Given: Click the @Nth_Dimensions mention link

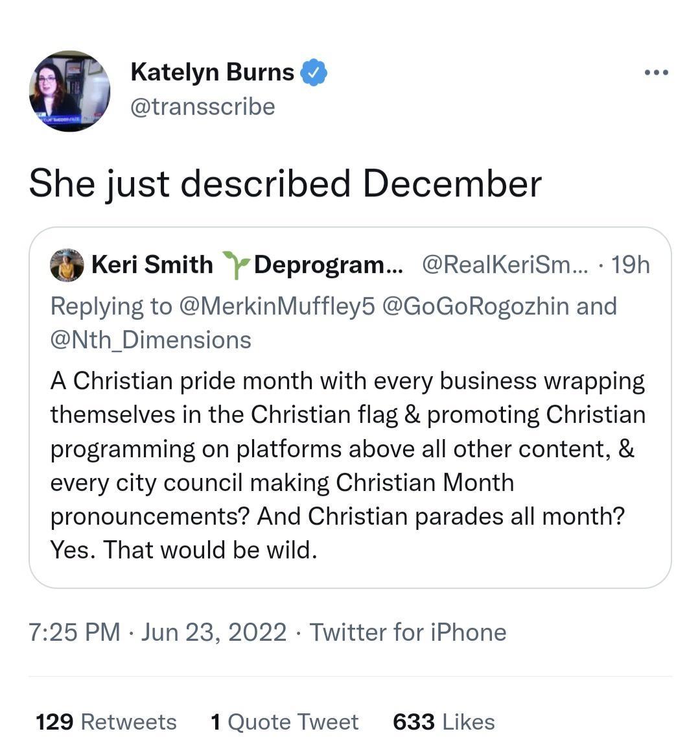Looking at the screenshot, I should click(148, 339).
